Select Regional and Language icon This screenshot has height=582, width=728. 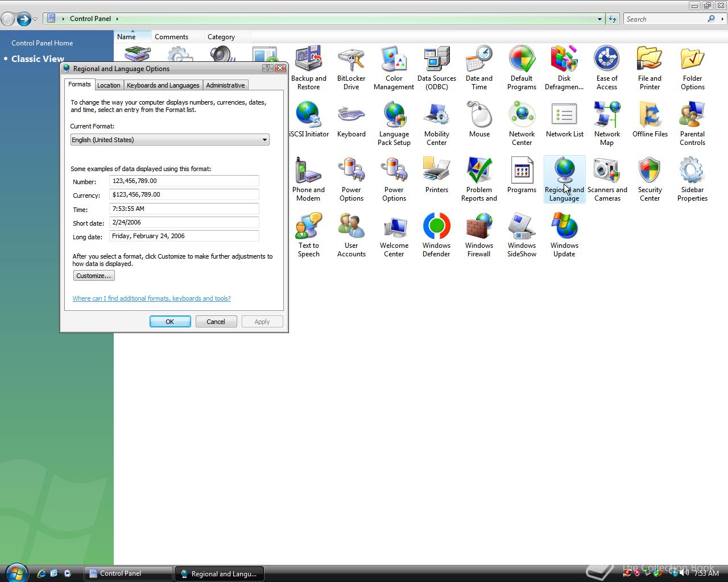tap(564, 180)
